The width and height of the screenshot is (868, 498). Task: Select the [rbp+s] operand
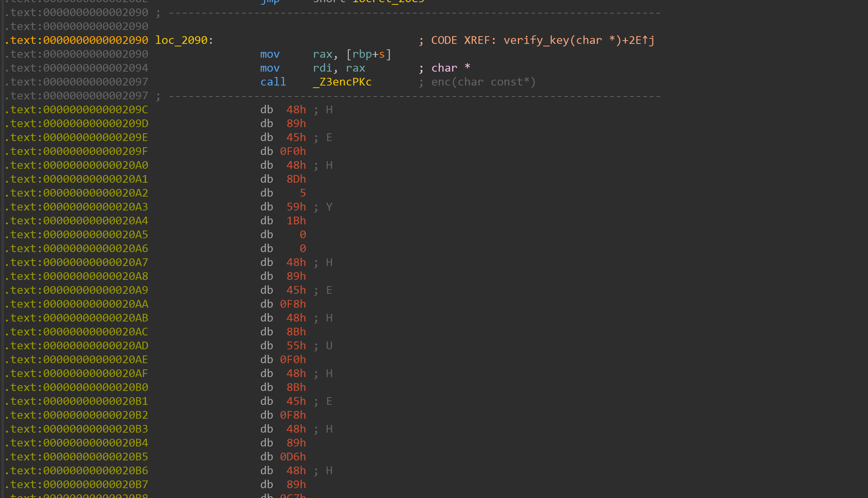(x=368, y=54)
